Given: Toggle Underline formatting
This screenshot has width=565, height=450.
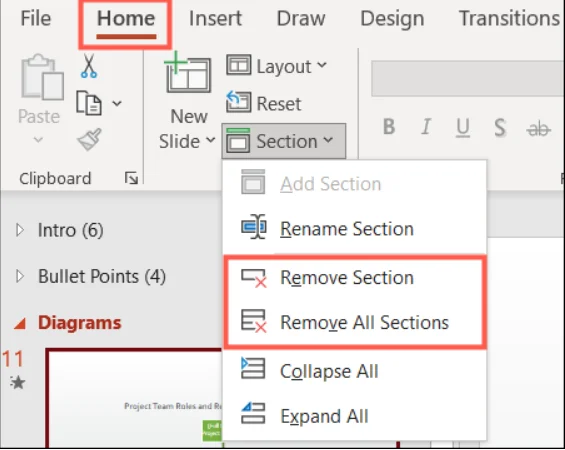Looking at the screenshot, I should 463,128.
